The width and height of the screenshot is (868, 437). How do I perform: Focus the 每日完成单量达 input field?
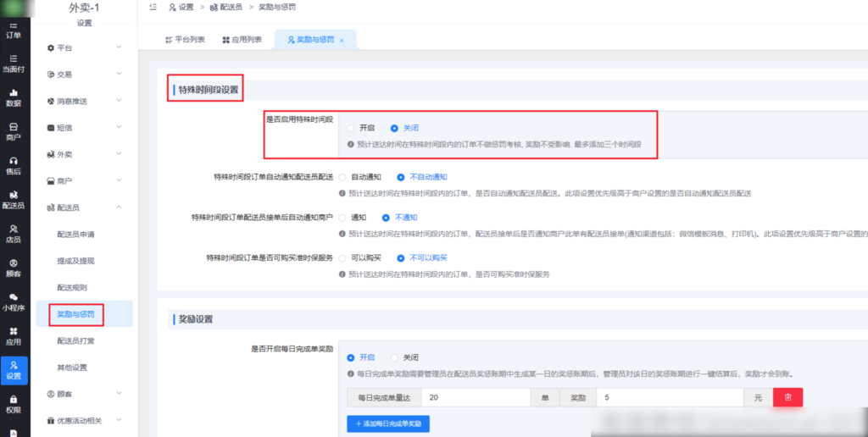(x=476, y=397)
